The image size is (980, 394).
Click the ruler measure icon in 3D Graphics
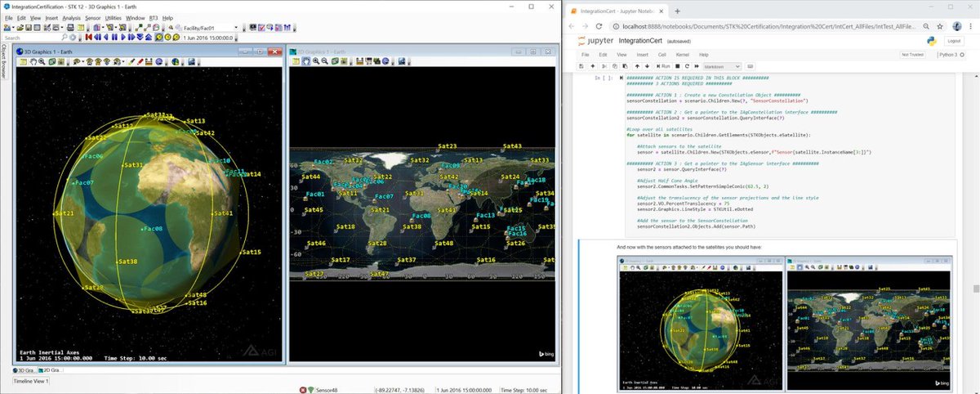[x=149, y=61]
